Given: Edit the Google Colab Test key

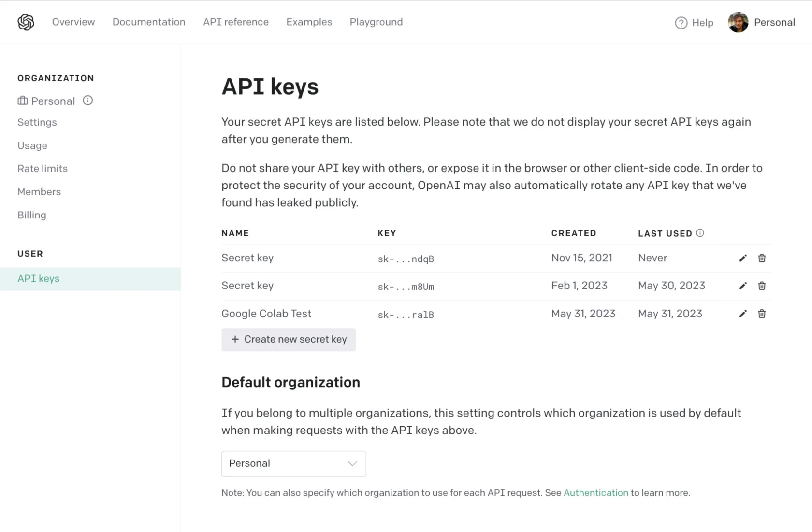Looking at the screenshot, I should click(x=743, y=314).
